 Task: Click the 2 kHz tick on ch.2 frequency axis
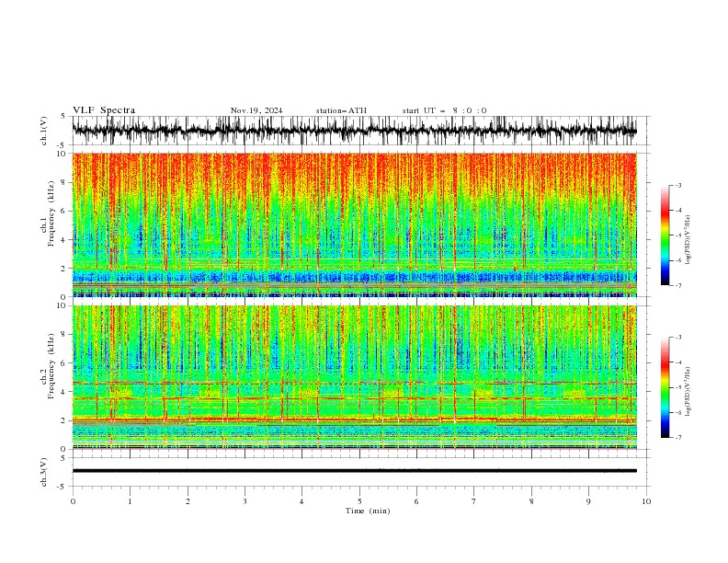click(x=65, y=420)
